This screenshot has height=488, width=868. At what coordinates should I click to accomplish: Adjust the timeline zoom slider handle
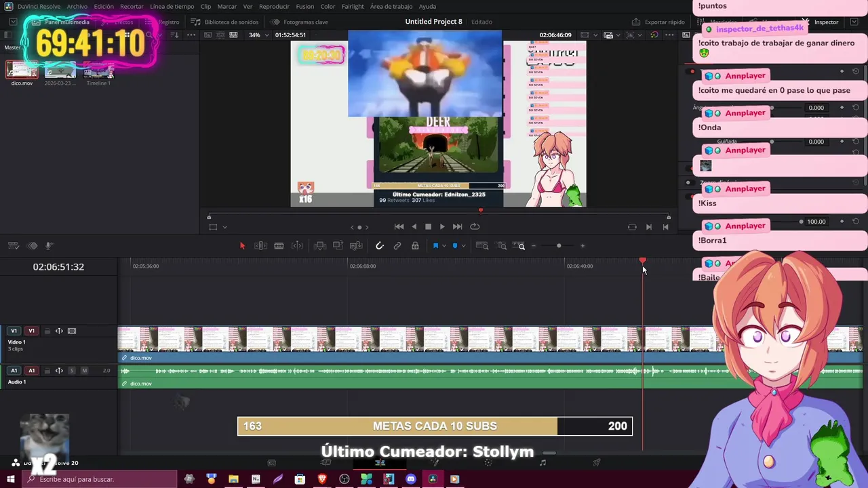pos(559,246)
